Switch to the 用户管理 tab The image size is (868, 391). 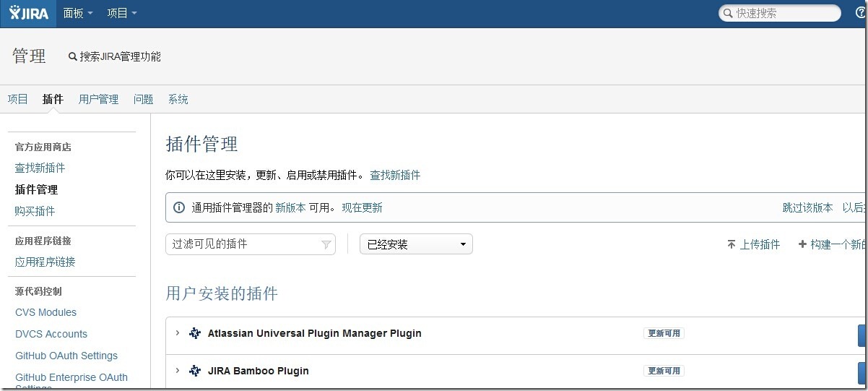coord(98,99)
